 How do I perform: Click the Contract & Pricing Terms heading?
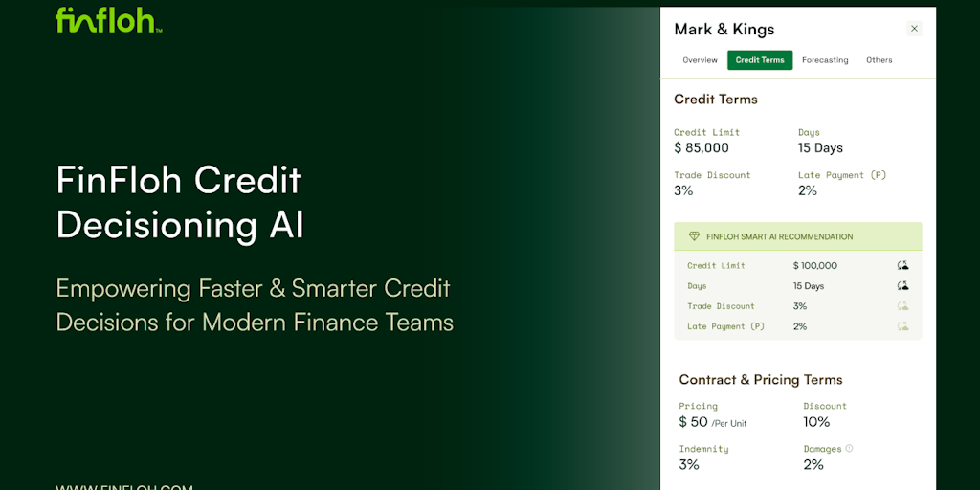click(760, 380)
